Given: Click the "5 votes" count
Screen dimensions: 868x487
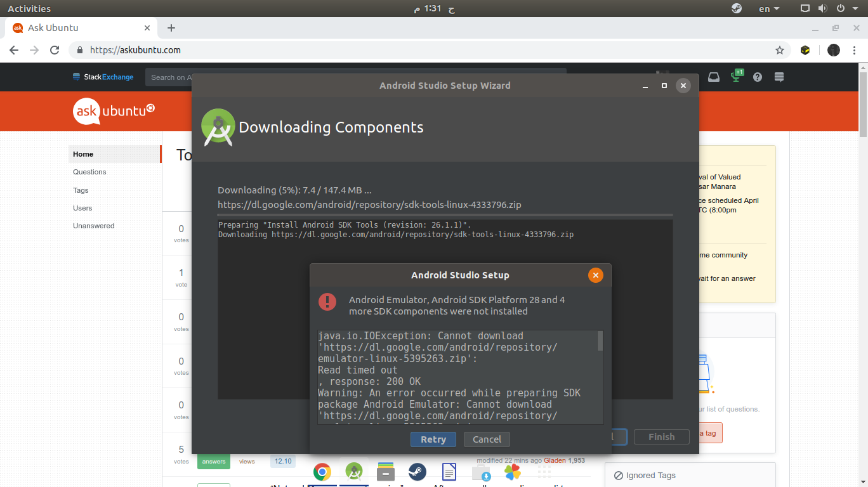Looking at the screenshot, I should (x=181, y=455).
